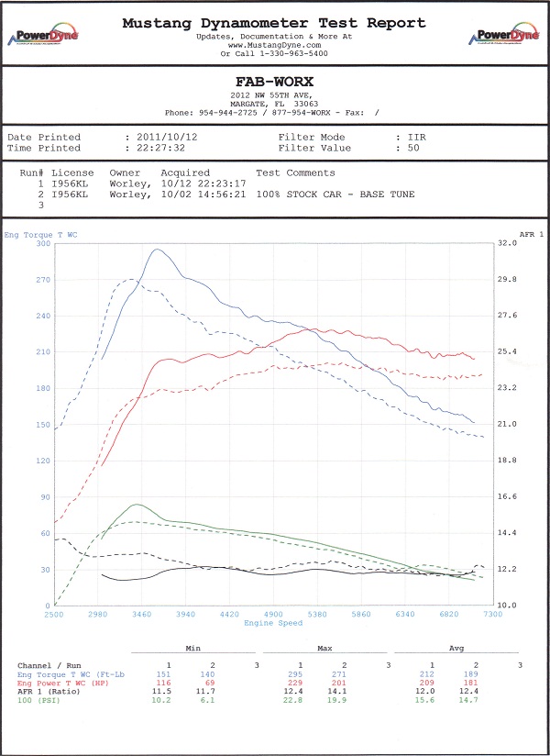Click the 3460 engine speed tick
The width and height of the screenshot is (550, 756).
141,615
